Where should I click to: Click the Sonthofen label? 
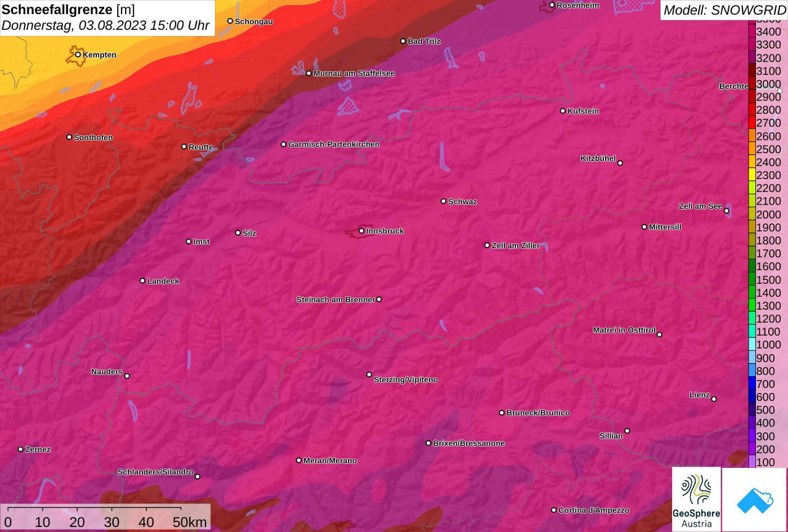pos(93,137)
